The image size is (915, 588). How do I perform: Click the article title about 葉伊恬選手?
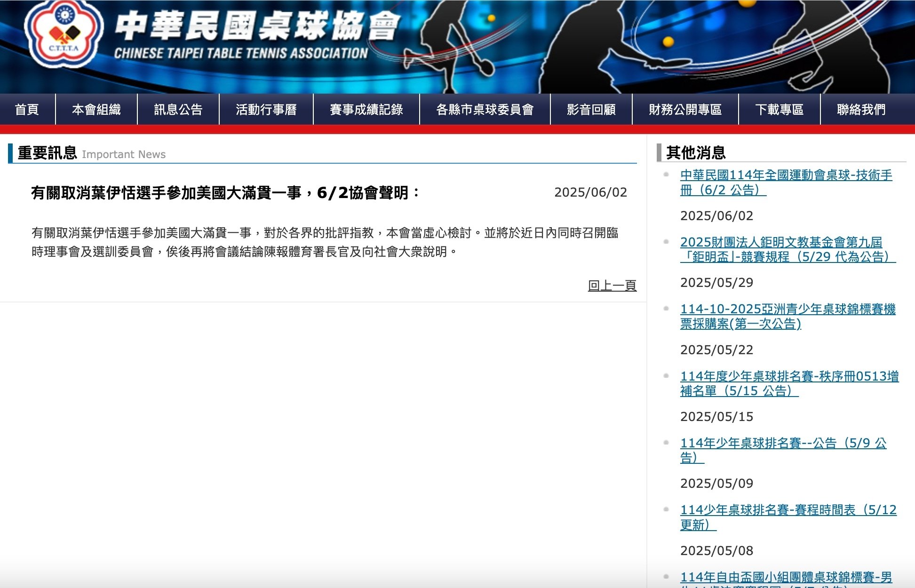pyautogui.click(x=225, y=192)
